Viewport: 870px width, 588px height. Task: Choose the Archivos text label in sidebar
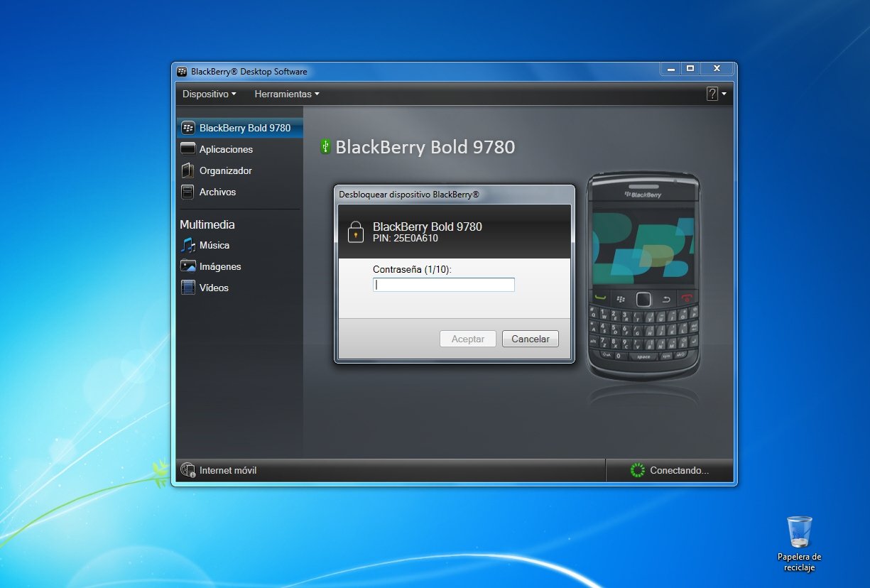pos(217,192)
